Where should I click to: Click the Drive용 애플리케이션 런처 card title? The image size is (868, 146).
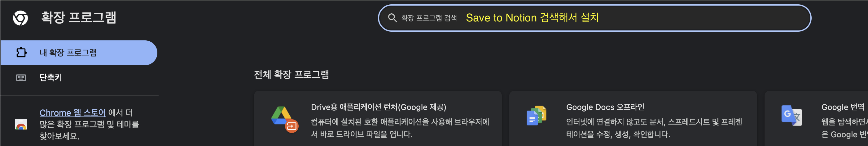click(x=379, y=107)
